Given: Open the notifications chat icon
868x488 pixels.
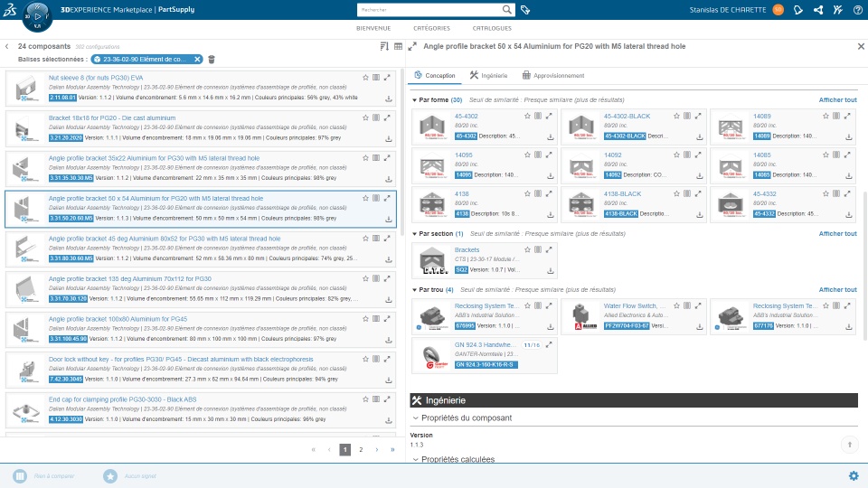Looking at the screenshot, I should click(x=797, y=9).
